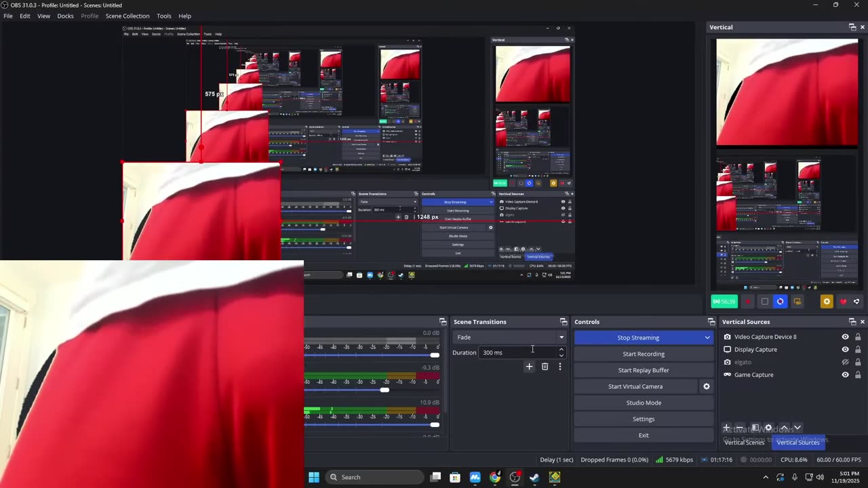Float the Controls dock
Screen dimensions: 868x488
[x=711, y=322]
